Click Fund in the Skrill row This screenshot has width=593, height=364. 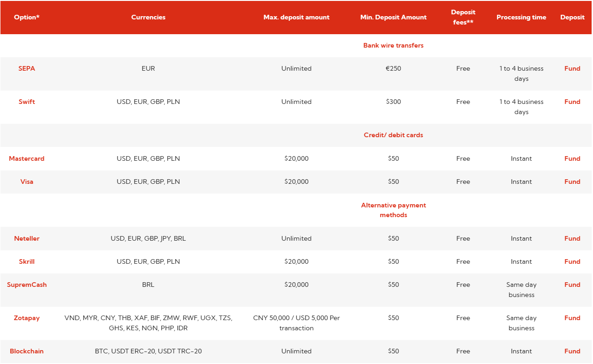(572, 261)
